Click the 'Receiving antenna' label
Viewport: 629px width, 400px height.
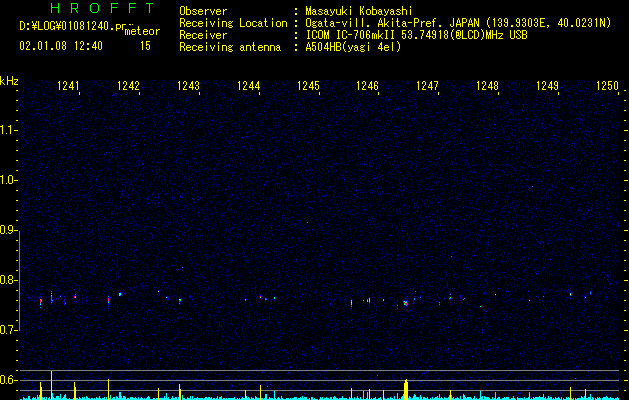(x=230, y=47)
